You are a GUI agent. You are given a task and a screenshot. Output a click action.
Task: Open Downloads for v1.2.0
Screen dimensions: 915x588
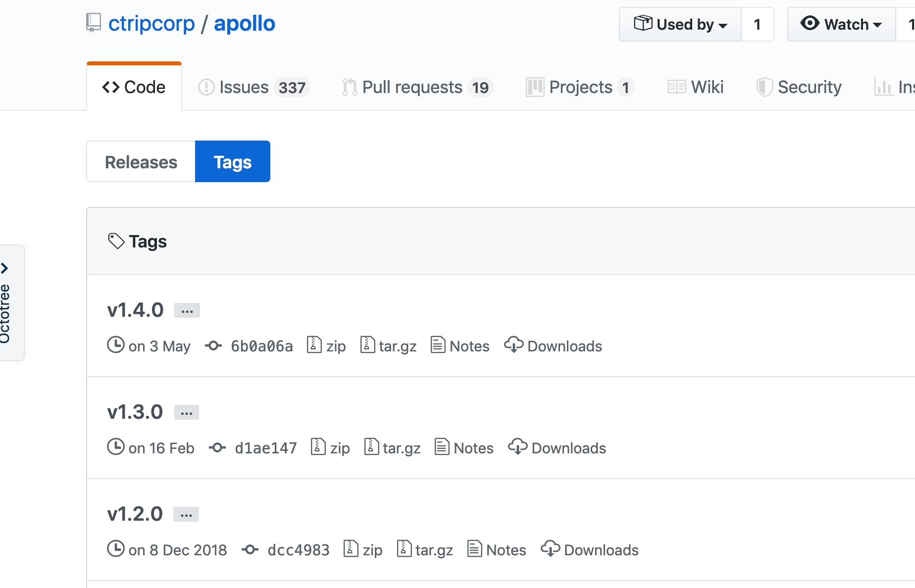[602, 550]
